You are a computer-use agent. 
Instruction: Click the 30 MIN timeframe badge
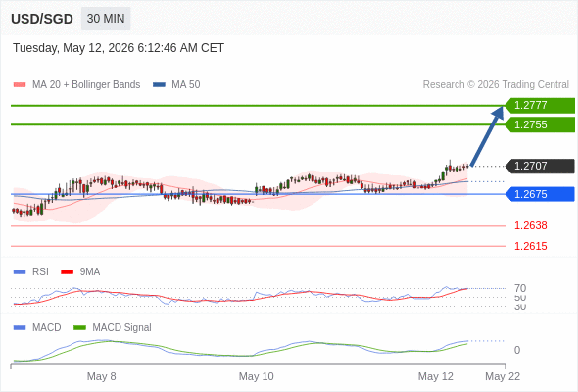click(x=106, y=19)
